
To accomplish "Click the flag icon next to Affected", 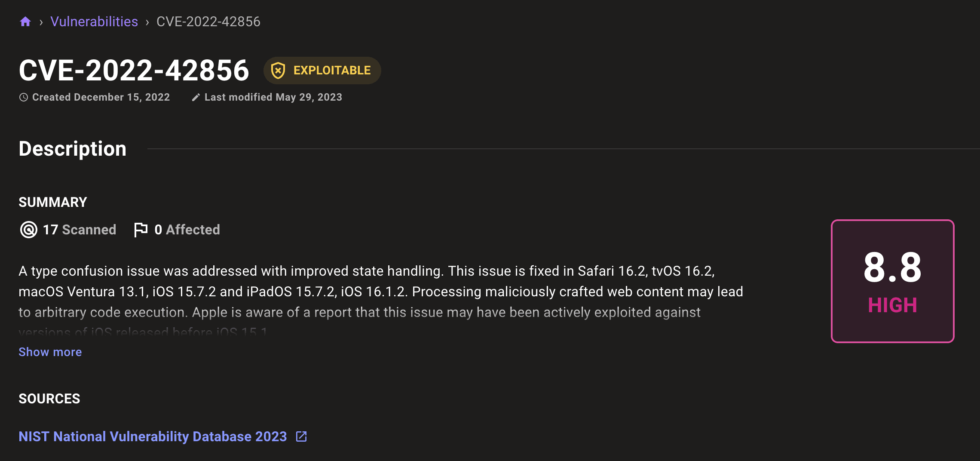I will click(141, 230).
